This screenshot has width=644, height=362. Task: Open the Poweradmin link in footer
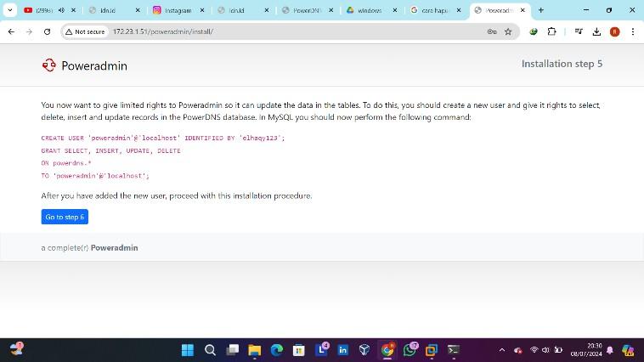pyautogui.click(x=114, y=248)
